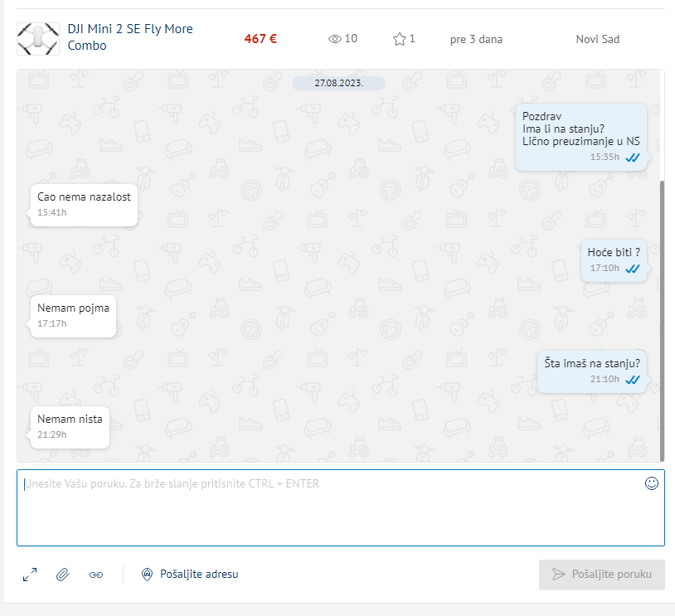This screenshot has height=616, width=675.
Task: Click the read checkmarks on "Hoće biti ?"
Action: [633, 269]
